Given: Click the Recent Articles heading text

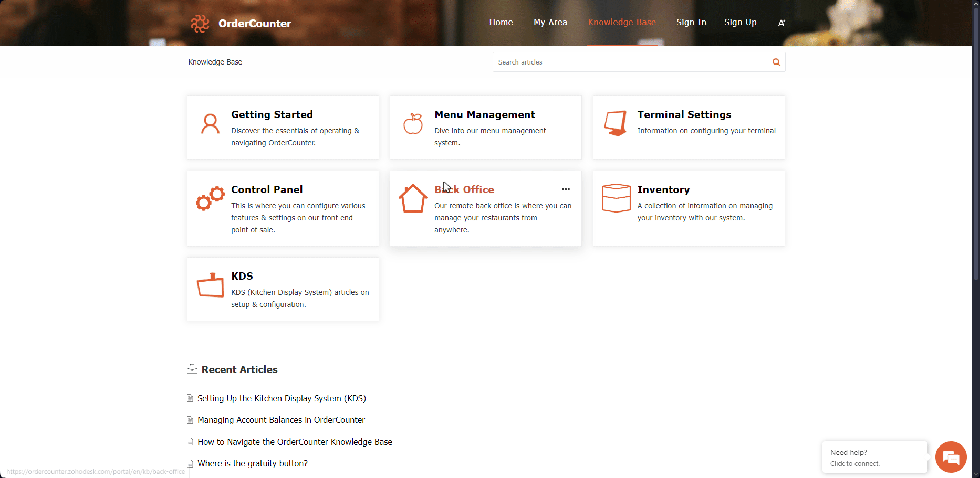Looking at the screenshot, I should (x=239, y=369).
